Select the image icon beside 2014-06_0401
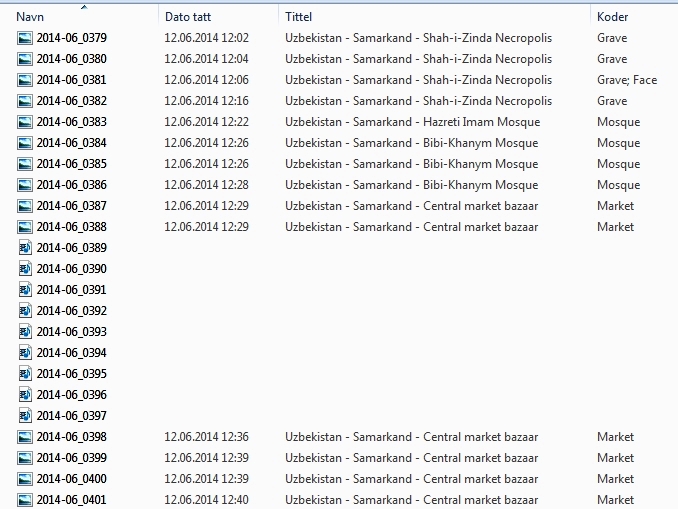This screenshot has height=509, width=678. pos(25,500)
